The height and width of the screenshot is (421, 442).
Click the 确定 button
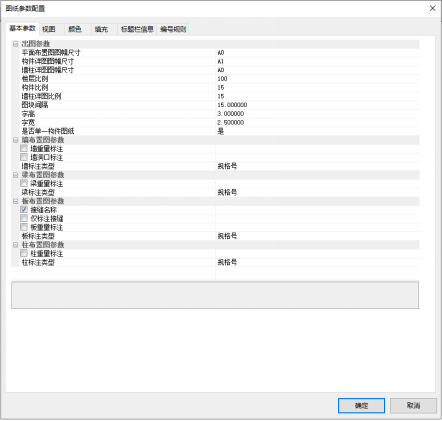point(361,406)
